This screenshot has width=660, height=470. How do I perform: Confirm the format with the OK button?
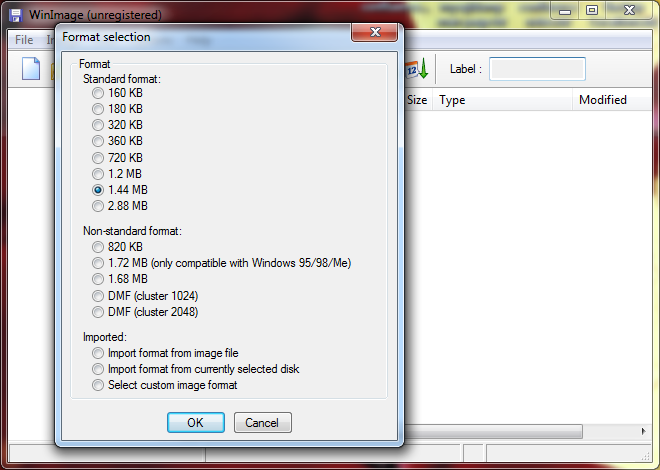point(195,422)
